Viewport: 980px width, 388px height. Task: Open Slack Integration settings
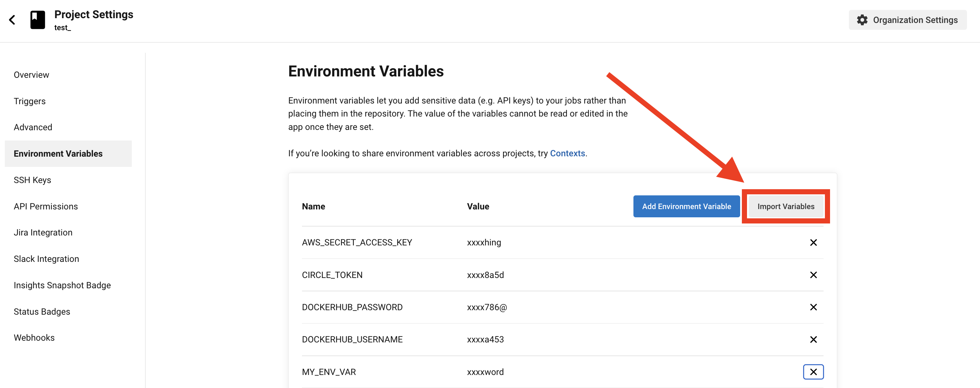(x=46, y=259)
